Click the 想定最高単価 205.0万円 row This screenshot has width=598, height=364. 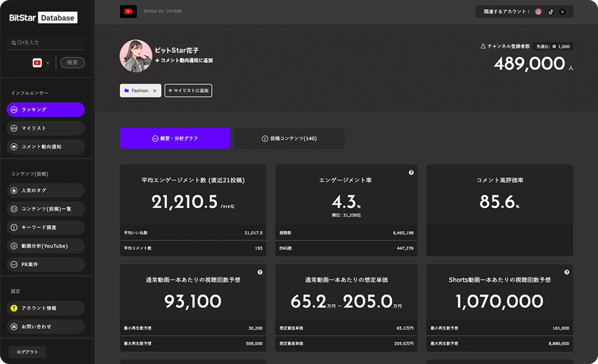click(346, 344)
